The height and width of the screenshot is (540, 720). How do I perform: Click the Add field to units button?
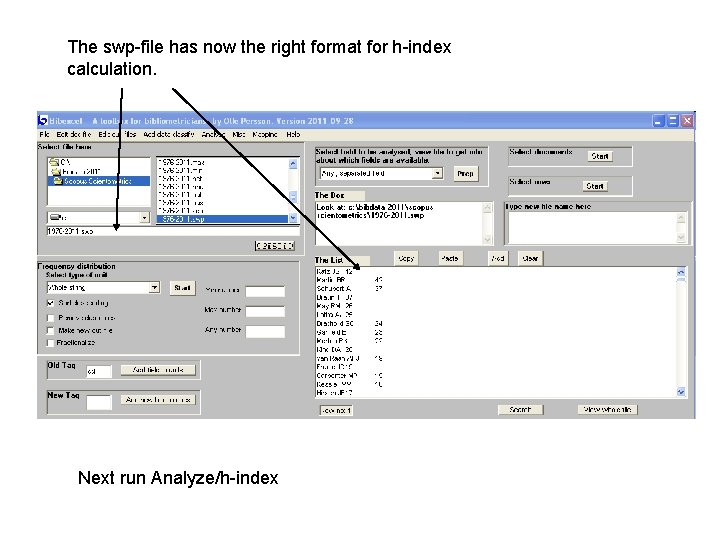coord(158,370)
